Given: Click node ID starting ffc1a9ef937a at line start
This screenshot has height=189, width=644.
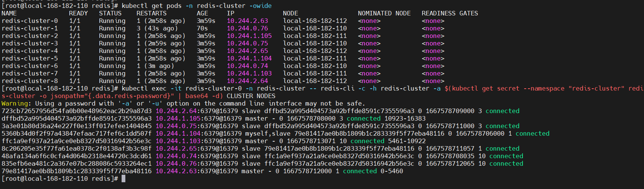Looking at the screenshot, I should [x=77, y=141].
